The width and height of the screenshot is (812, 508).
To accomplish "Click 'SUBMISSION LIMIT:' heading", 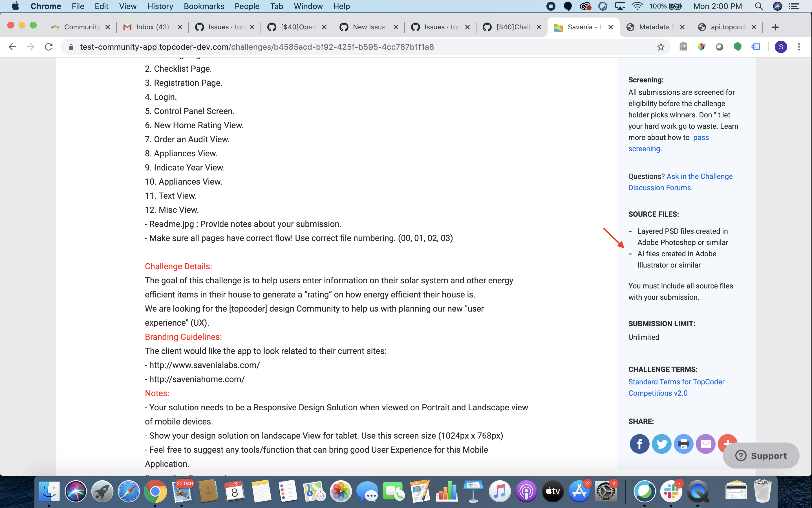I will (662, 323).
